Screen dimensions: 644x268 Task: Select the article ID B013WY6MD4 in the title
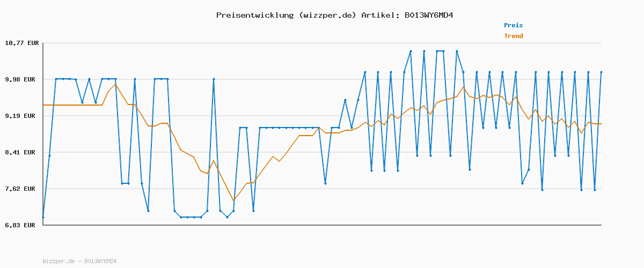tap(429, 15)
